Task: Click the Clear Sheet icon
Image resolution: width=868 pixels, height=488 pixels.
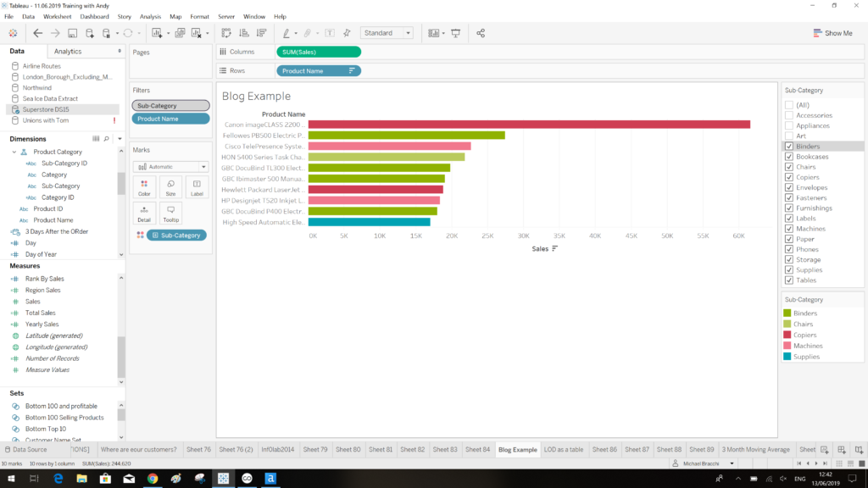Action: pyautogui.click(x=197, y=33)
